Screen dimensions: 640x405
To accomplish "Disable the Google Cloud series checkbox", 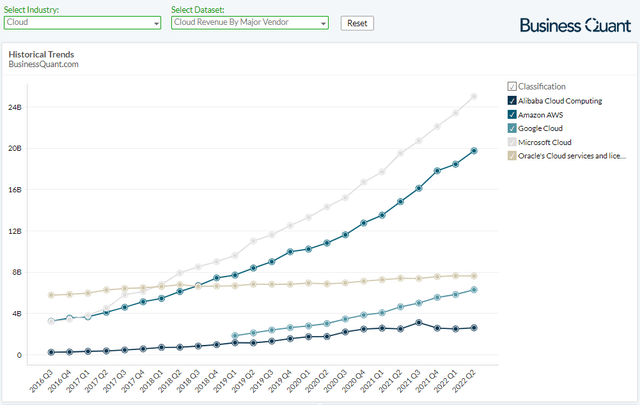I will click(x=512, y=128).
